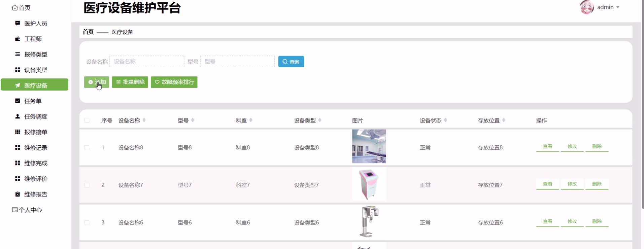Viewport: 644px width, 249px height.
Task: Select the 维修报告 menu item
Action: (34, 194)
